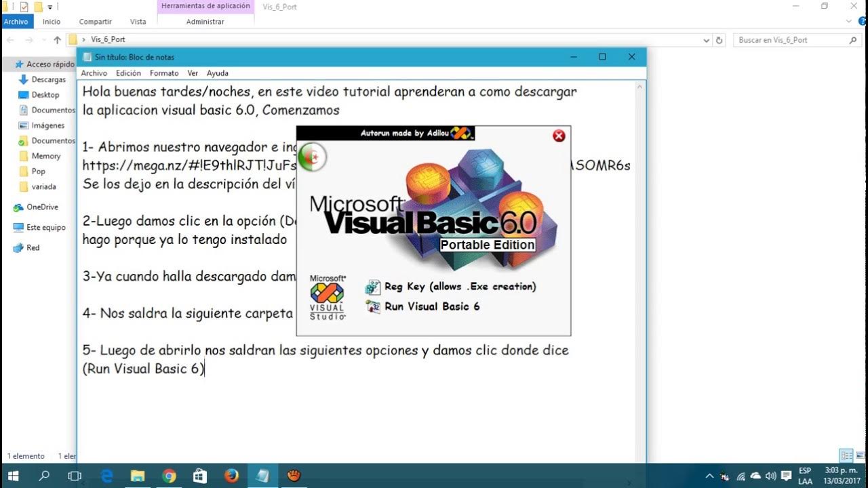Image resolution: width=868 pixels, height=488 pixels.
Task: Click the baseball glove taskbar app icon
Action: 294,476
